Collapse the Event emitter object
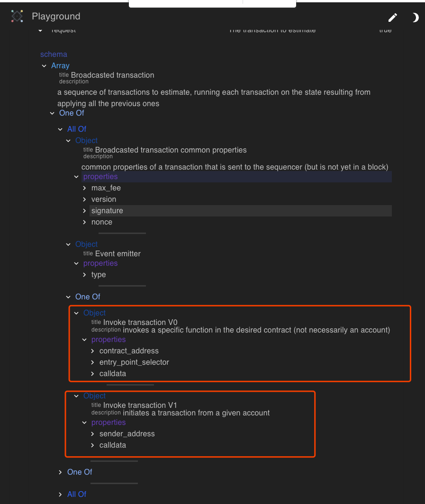The width and height of the screenshot is (425, 504). pyautogui.click(x=68, y=244)
